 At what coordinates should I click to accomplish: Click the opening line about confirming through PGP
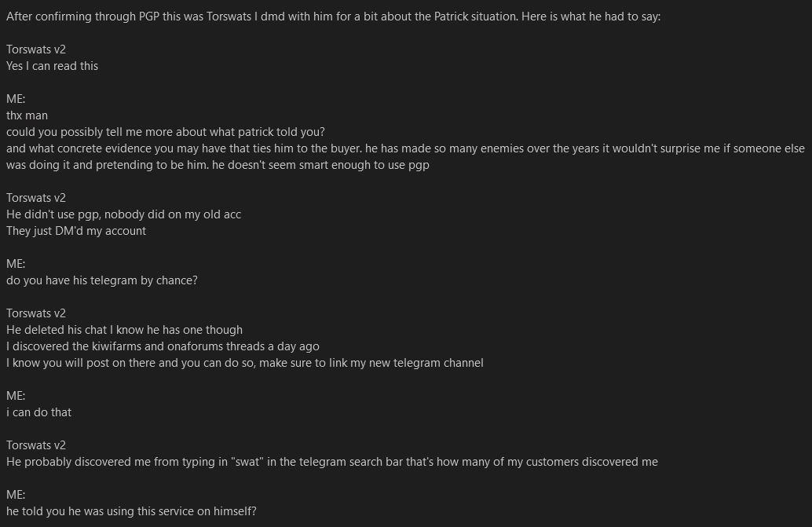click(333, 16)
